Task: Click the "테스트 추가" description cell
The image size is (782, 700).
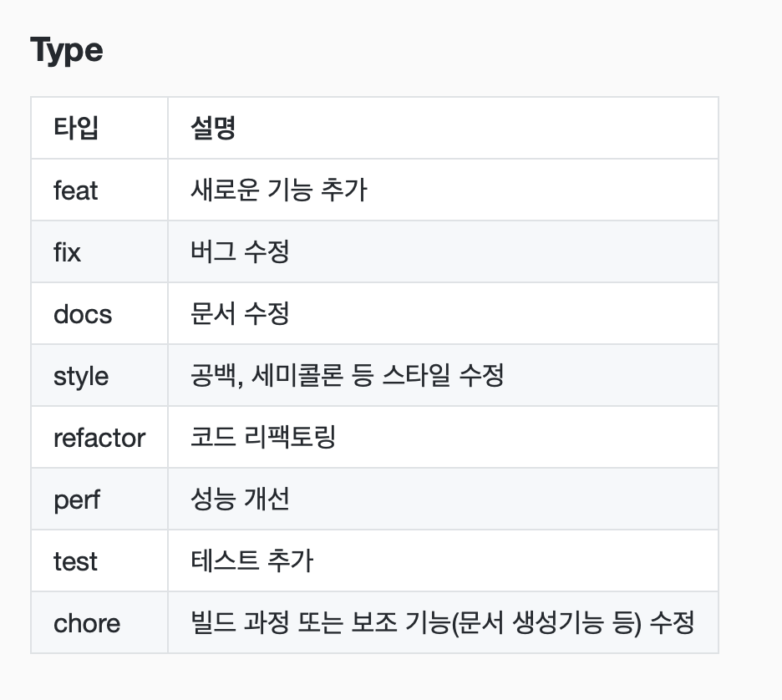Action: click(251, 561)
